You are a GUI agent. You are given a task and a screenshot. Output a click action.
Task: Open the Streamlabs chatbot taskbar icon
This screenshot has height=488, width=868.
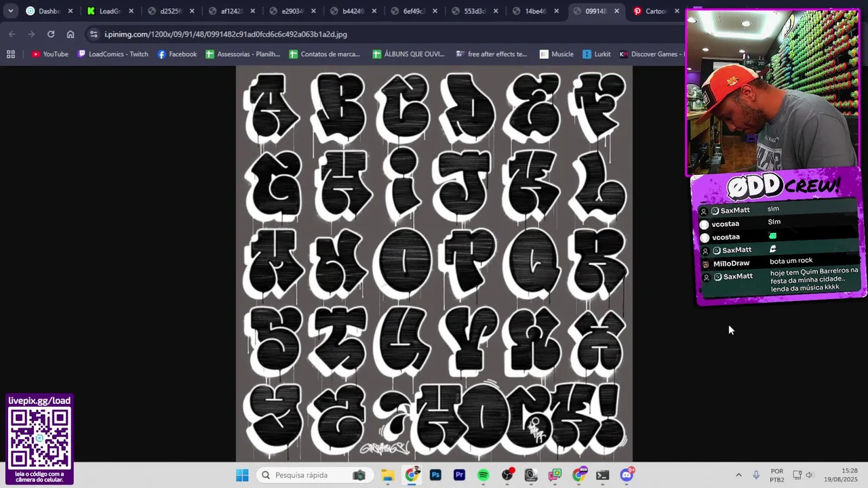tap(531, 475)
